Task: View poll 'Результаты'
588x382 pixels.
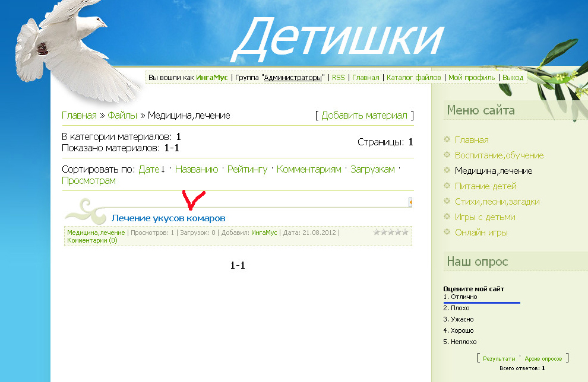Action: (x=498, y=359)
